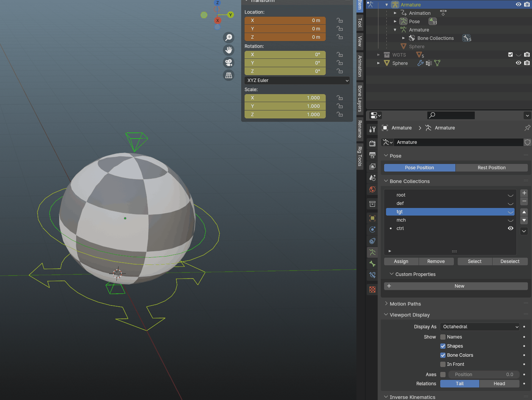Expand the Motion Paths panel
The image size is (532, 400).
click(x=405, y=304)
